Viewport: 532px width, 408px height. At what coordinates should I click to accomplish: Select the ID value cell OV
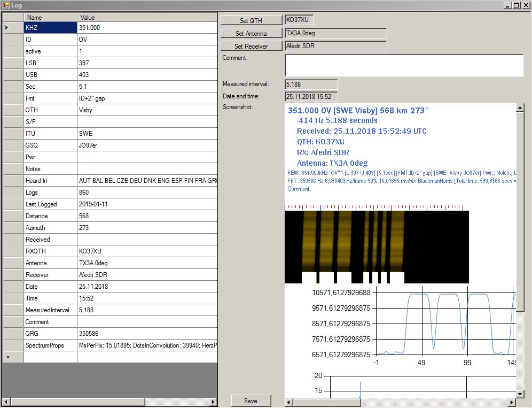coord(147,40)
